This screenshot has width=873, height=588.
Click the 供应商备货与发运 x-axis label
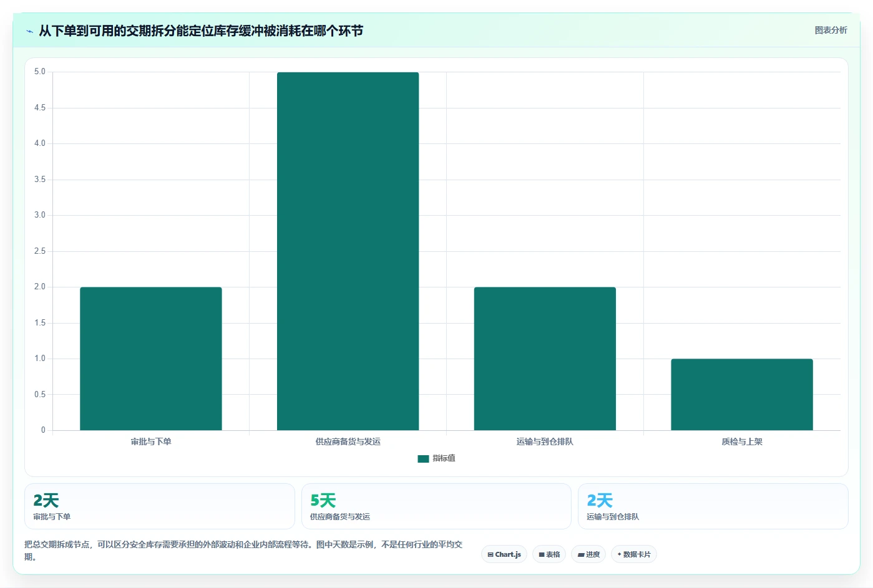[x=348, y=441]
